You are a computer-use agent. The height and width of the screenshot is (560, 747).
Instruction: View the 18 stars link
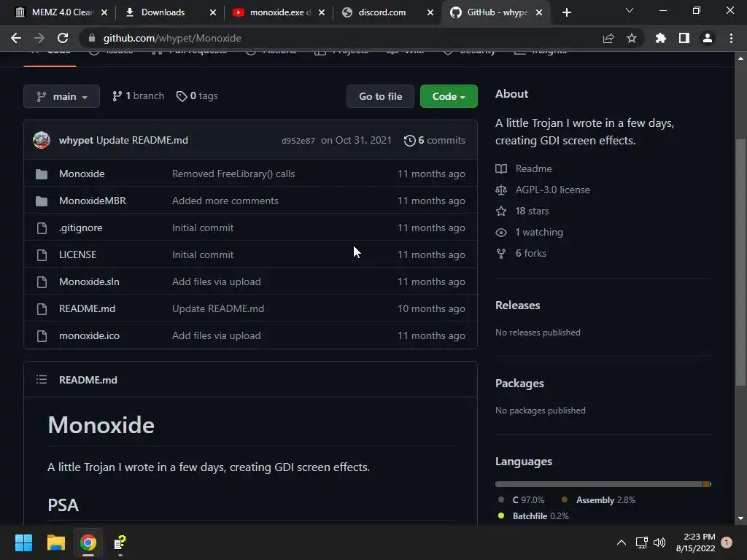point(532,211)
